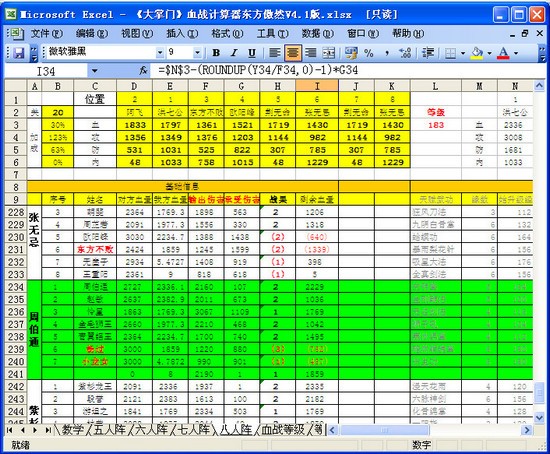Click cell with red text 东方不败

(95, 249)
